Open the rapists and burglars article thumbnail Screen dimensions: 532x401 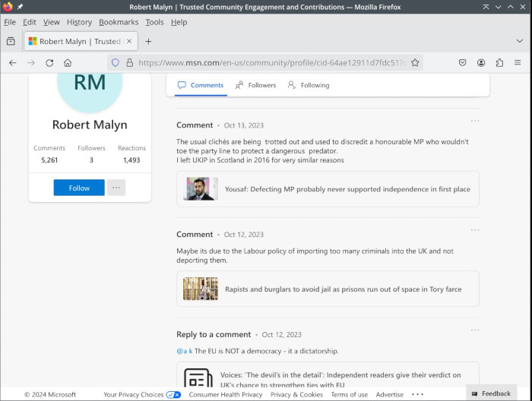coord(201,289)
